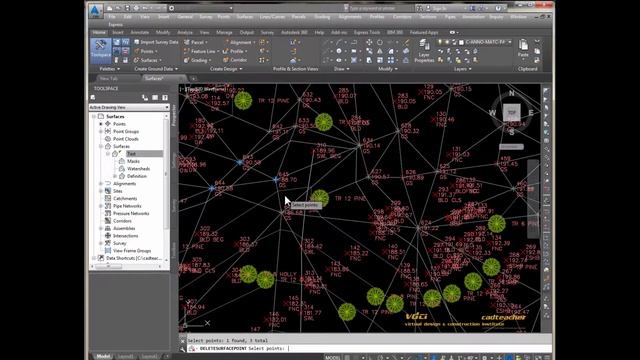Select the Rotate tool in Modify panel
The image size is (640, 360).
380,42
